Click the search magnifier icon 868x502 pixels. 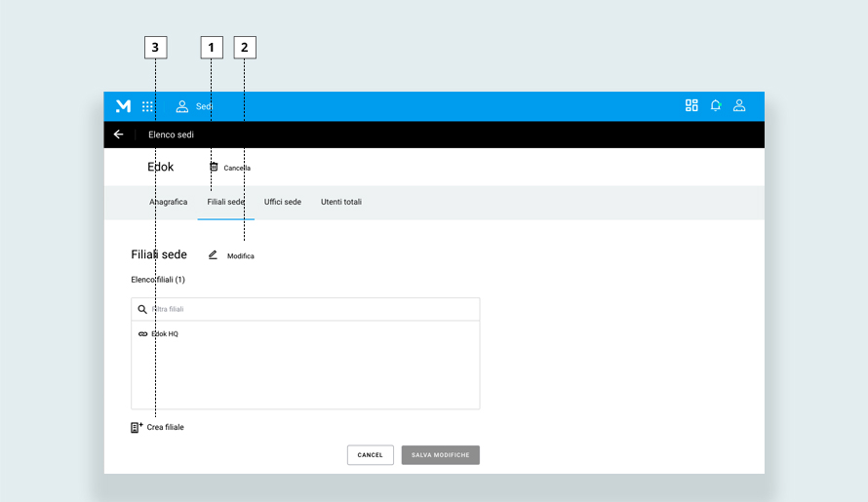click(142, 309)
